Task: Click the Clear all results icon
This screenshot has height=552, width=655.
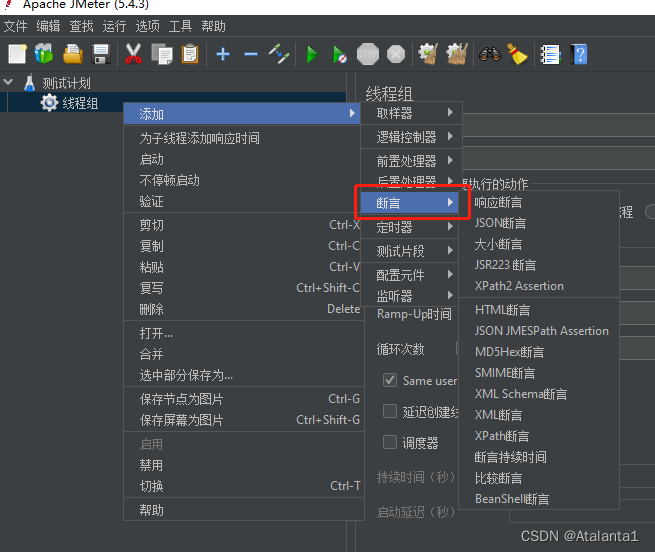Action: tap(457, 54)
